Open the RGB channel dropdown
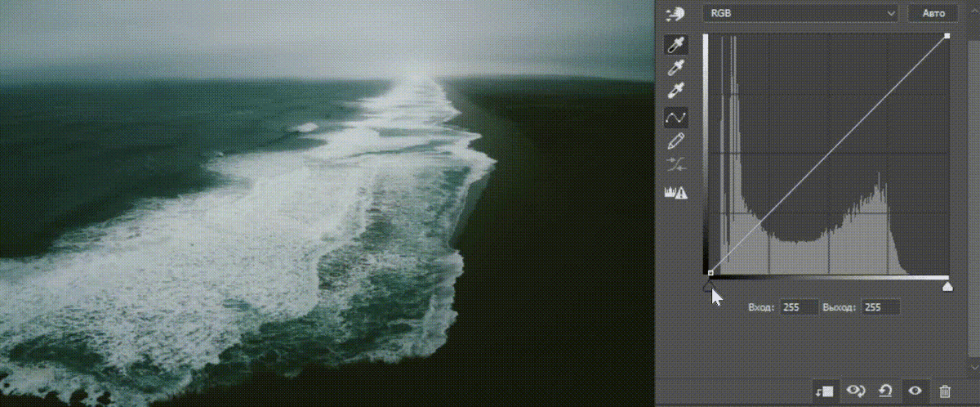This screenshot has width=980, height=407. [801, 13]
